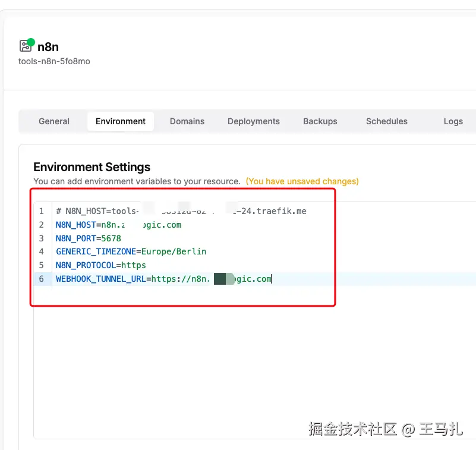Click the N8N_PORT=5678 line
The width and height of the screenshot is (476, 450).
89,238
